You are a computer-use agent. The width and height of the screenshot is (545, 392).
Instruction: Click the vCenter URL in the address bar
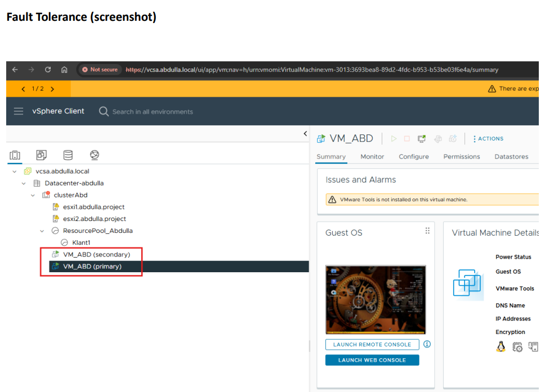[x=312, y=70]
